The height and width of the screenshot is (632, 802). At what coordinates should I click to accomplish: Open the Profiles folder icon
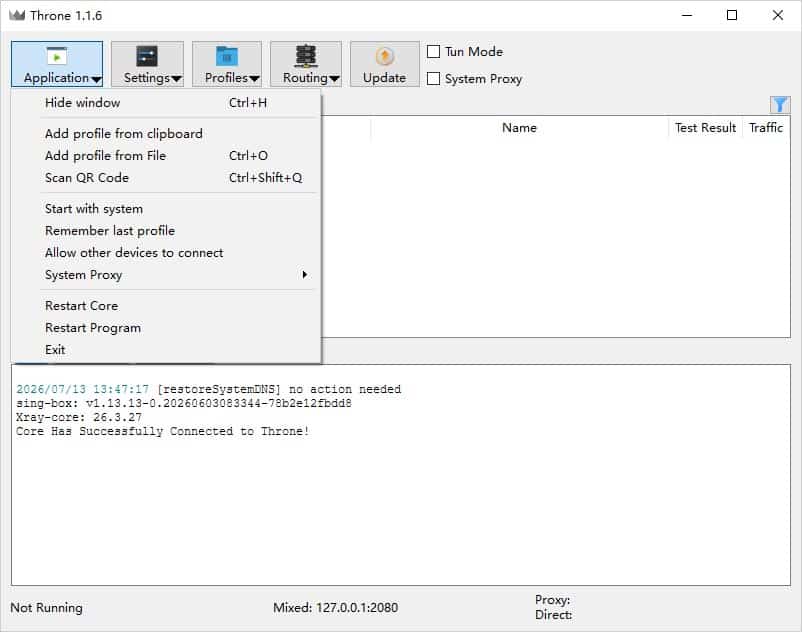pos(227,56)
